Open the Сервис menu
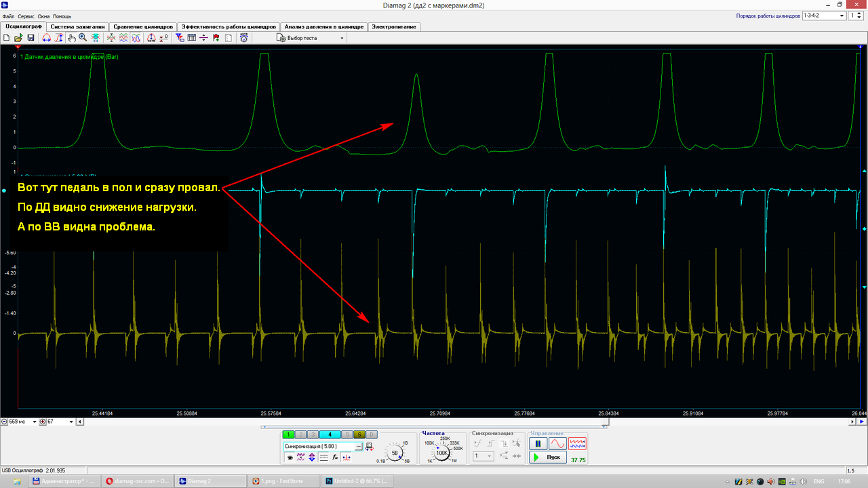 tap(26, 16)
